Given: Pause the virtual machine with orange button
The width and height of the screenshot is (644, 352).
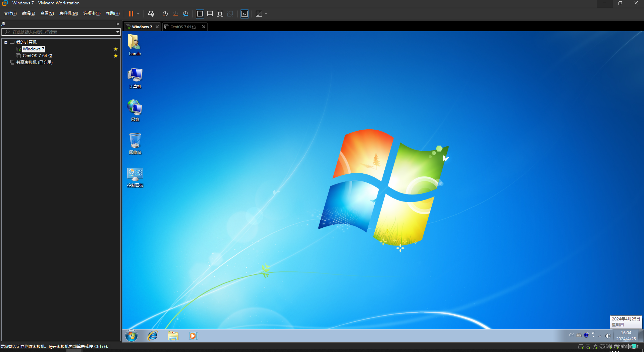Looking at the screenshot, I should [x=131, y=14].
